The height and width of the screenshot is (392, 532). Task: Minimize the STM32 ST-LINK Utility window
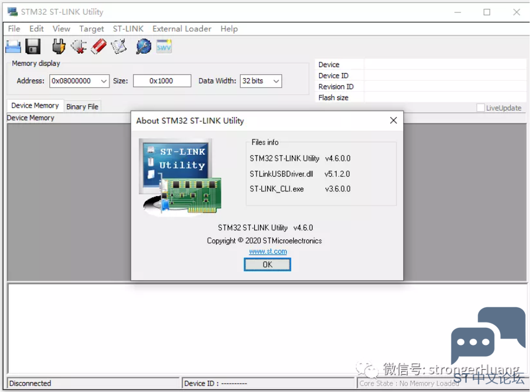457,12
